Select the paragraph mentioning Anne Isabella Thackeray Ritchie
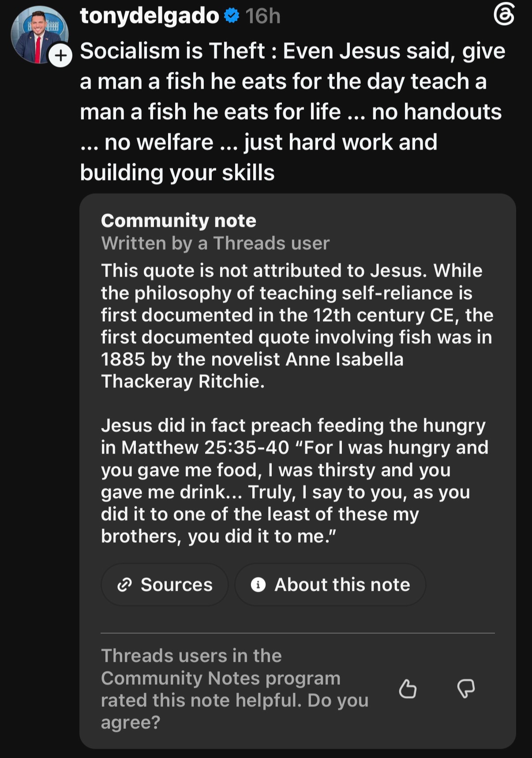Screen dimensions: 532x758 (x=297, y=326)
